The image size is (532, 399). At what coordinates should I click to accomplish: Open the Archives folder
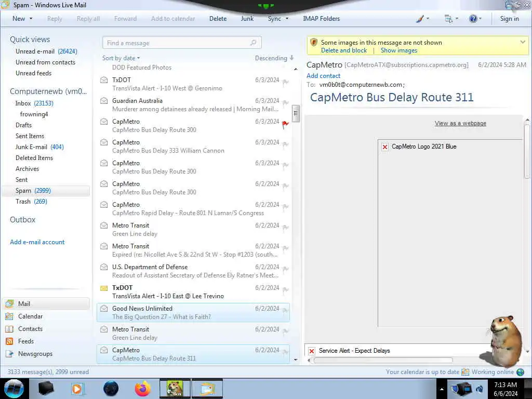coord(27,169)
